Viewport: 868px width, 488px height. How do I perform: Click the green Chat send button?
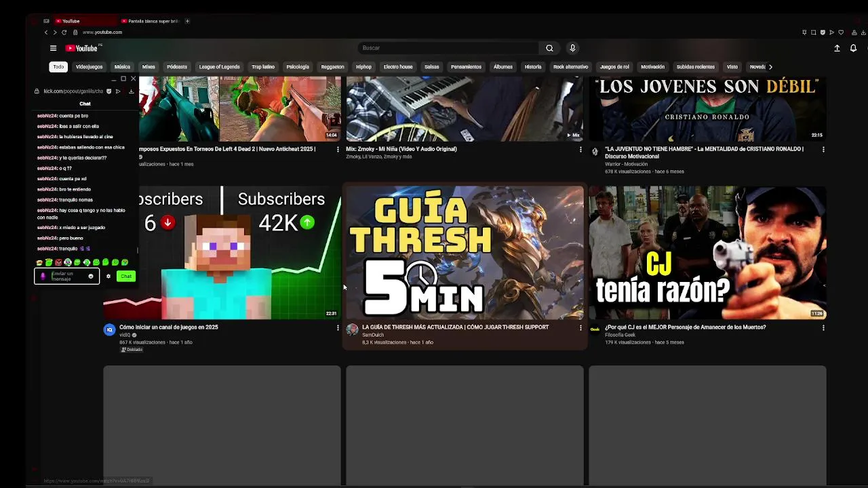coord(126,276)
